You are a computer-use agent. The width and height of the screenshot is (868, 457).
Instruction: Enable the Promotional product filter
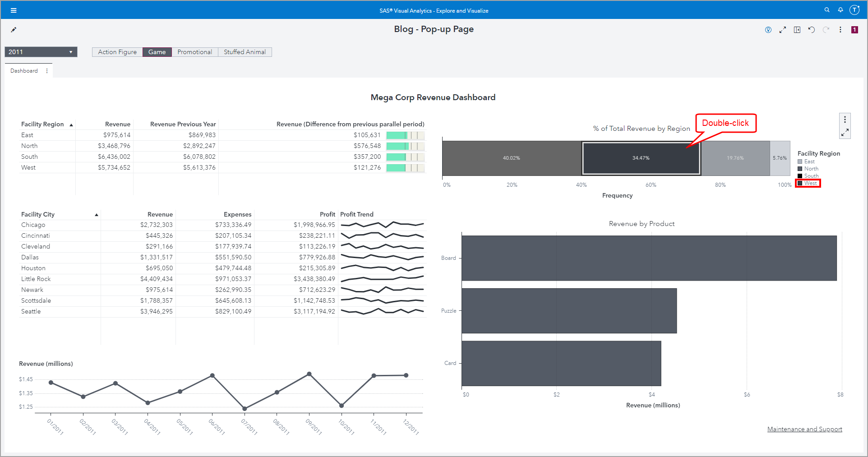(x=194, y=52)
